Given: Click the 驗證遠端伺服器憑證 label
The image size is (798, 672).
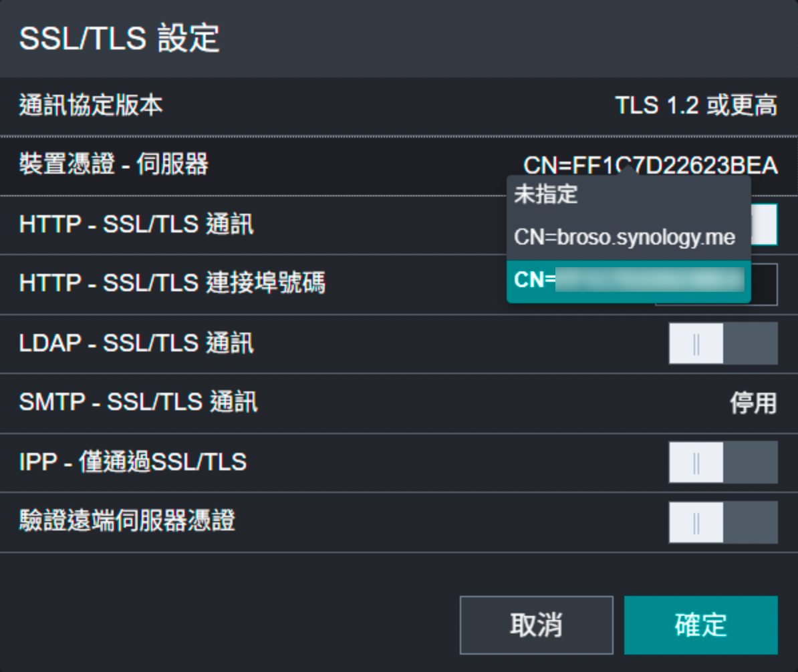Looking at the screenshot, I should coord(127,521).
